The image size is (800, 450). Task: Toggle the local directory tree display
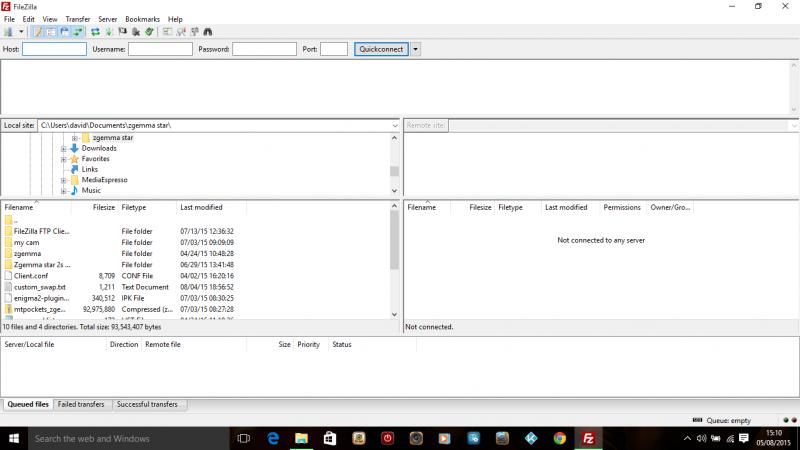point(51,32)
